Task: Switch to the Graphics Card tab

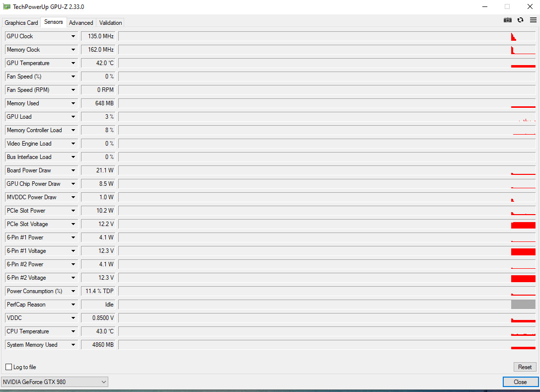Action: point(21,23)
